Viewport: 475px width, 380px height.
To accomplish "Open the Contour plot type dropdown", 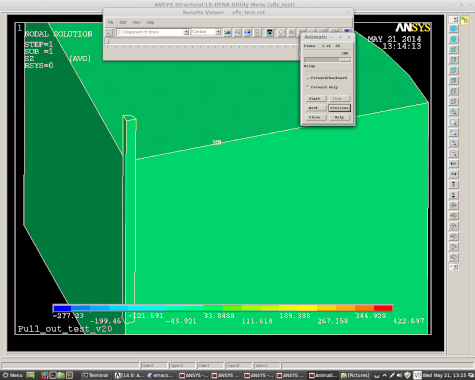I will click(x=206, y=32).
